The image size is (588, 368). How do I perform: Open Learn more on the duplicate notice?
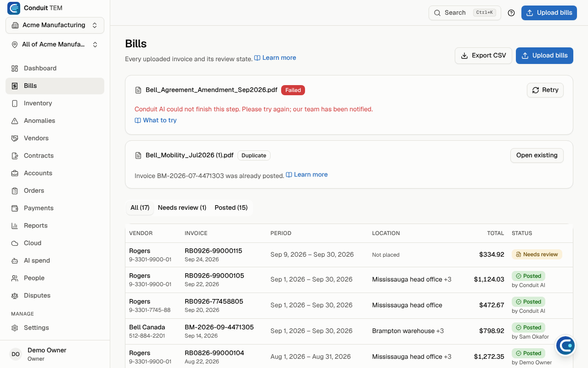coord(307,175)
